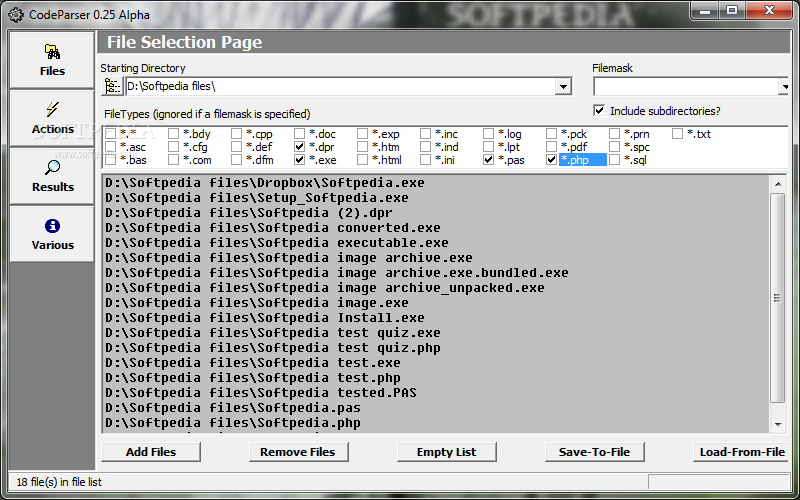Select Dropbox\Softpedia.exe in file list
This screenshot has height=500, width=800.
[264, 183]
